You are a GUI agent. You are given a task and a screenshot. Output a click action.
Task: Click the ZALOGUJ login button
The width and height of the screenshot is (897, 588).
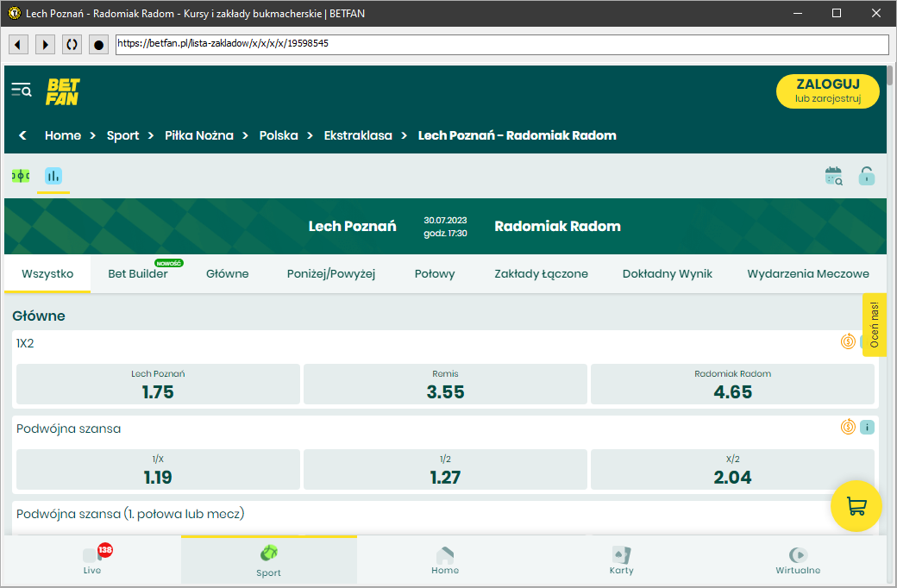827,91
